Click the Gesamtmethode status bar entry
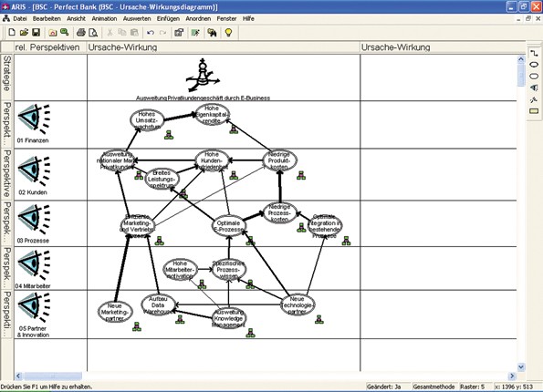Viewport: 543px width, 392px height. point(433,387)
